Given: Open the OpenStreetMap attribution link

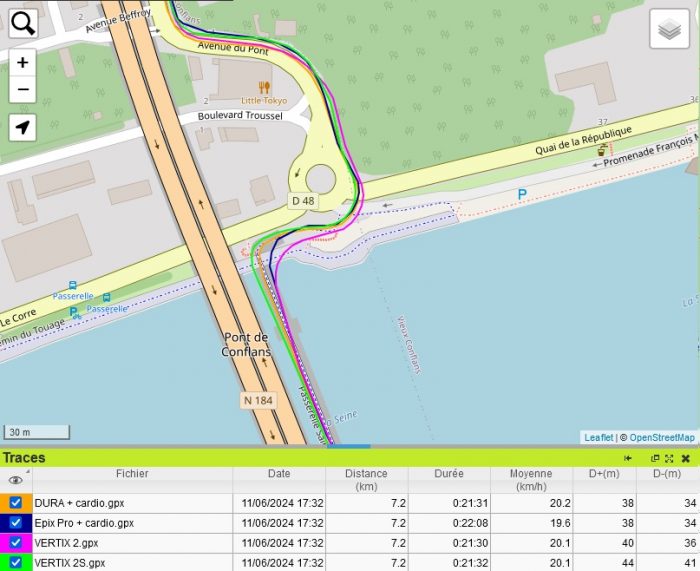Looking at the screenshot, I should [x=661, y=437].
